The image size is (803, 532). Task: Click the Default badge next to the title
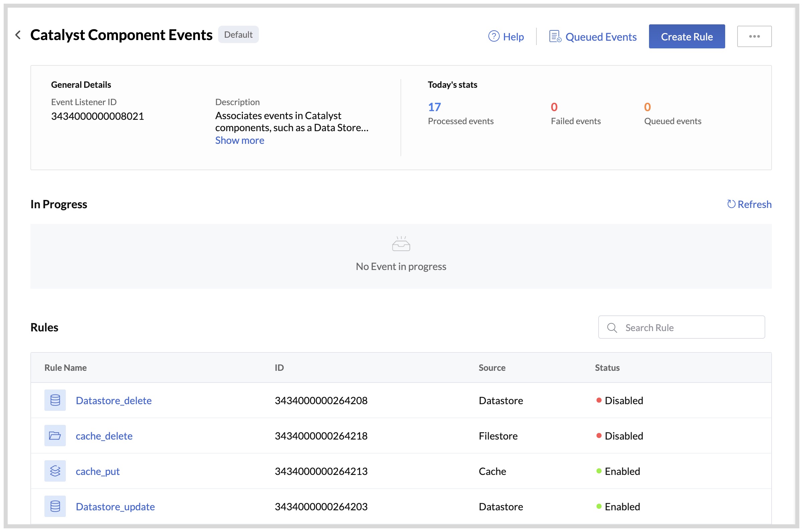(238, 34)
